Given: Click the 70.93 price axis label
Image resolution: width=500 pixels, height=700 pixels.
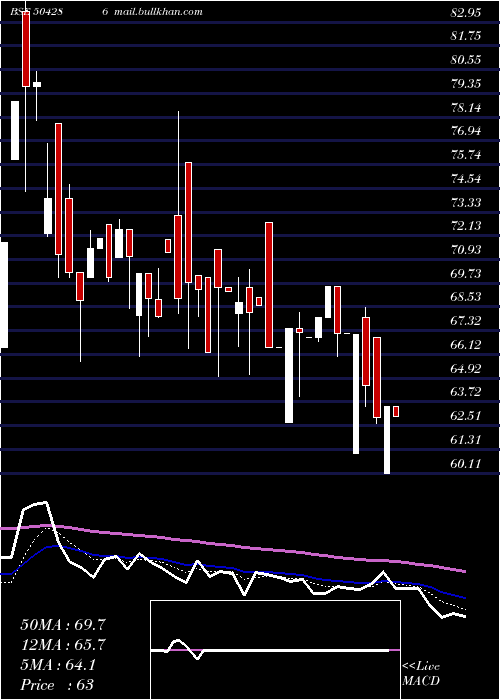Looking at the screenshot, I should (x=466, y=250).
